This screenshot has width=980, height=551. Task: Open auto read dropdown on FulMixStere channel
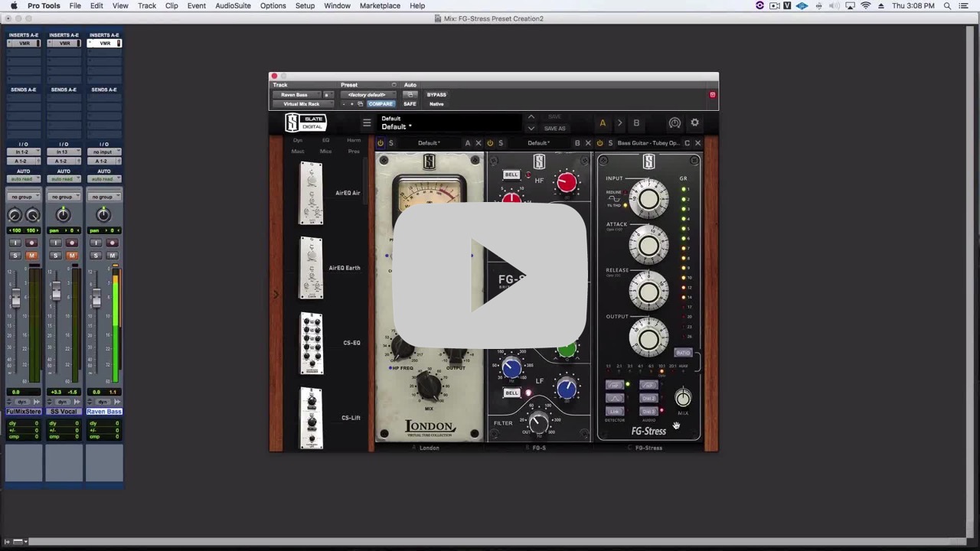tap(24, 179)
